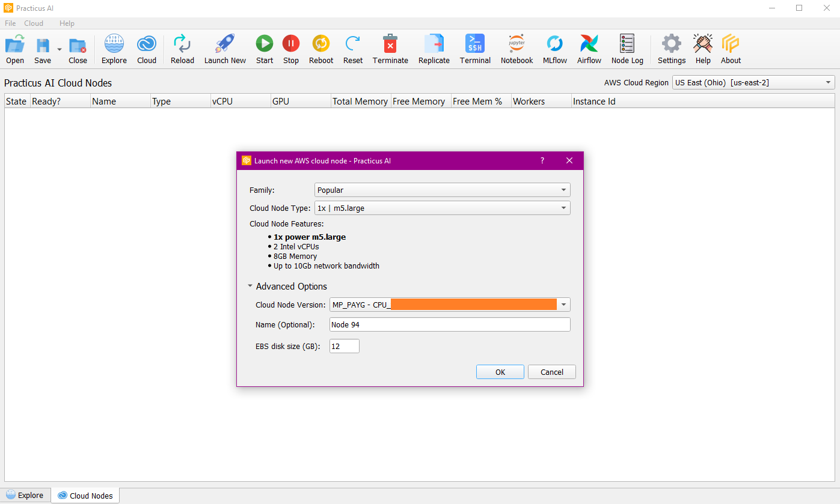Cancel the launch node dialog

tap(551, 372)
